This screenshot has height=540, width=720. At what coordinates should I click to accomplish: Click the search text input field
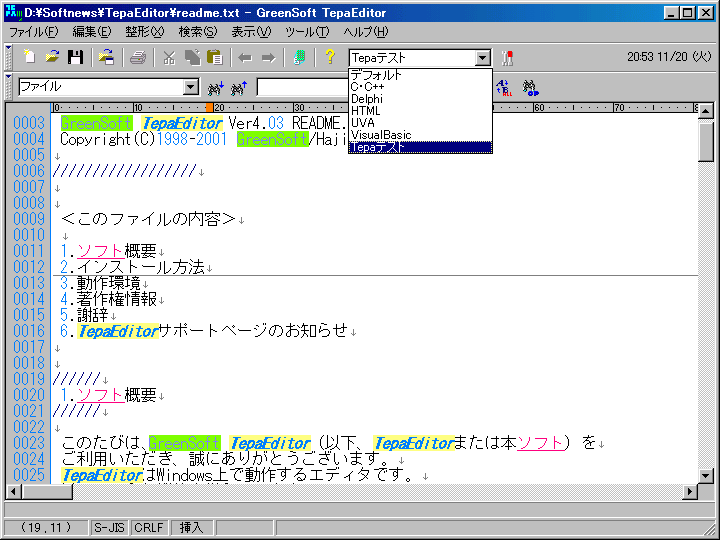coord(303,87)
